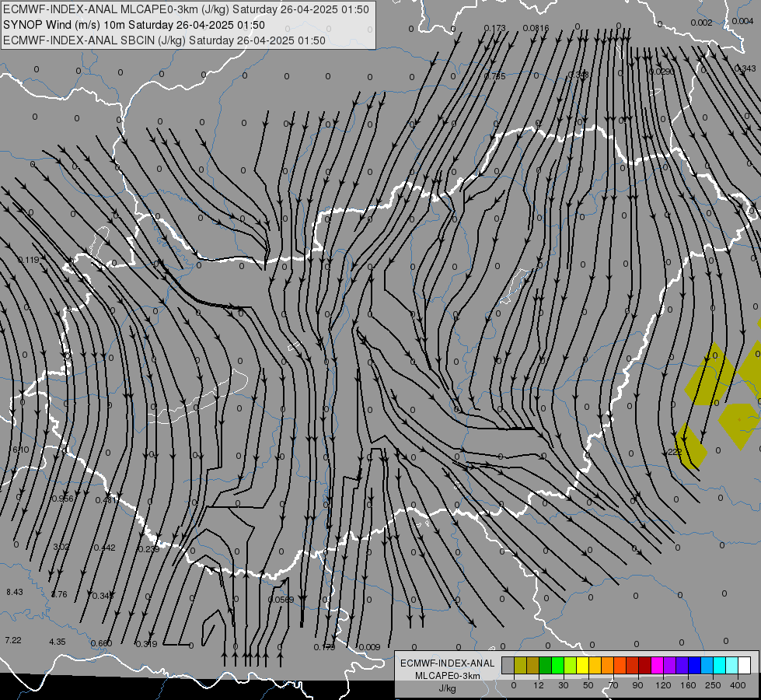The width and height of the screenshot is (761, 700).
Task: Choose the dark red legend swatch
Action: click(x=644, y=665)
